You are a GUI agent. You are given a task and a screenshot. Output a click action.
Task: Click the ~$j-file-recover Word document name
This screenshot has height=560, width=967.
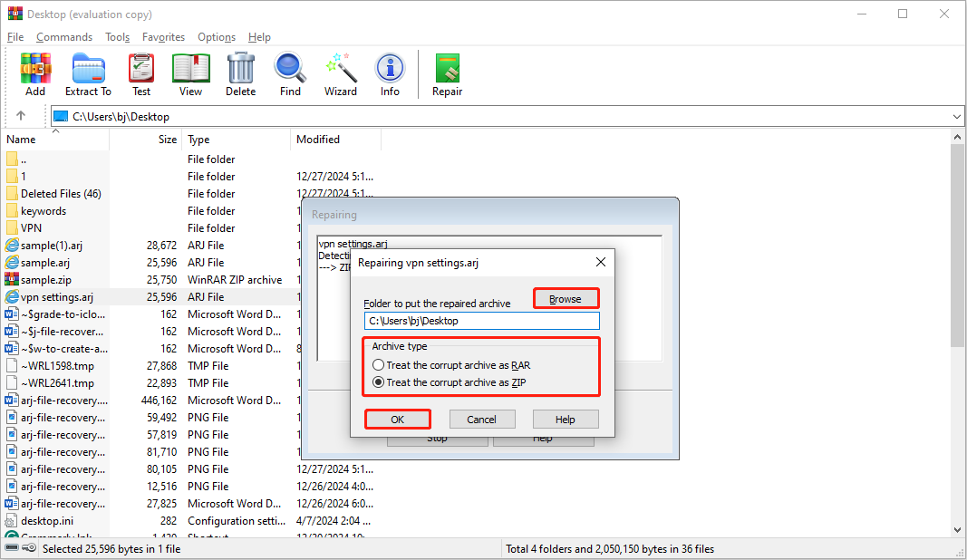pyautogui.click(x=62, y=331)
